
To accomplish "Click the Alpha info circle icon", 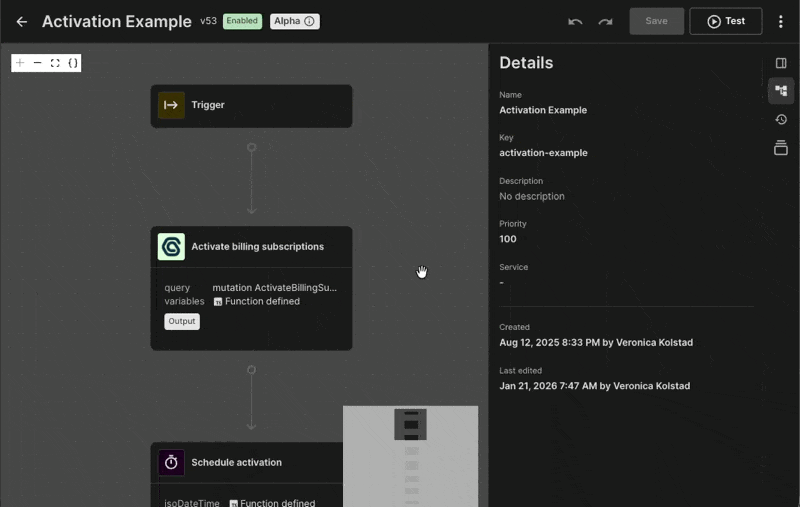I will click(x=309, y=21).
